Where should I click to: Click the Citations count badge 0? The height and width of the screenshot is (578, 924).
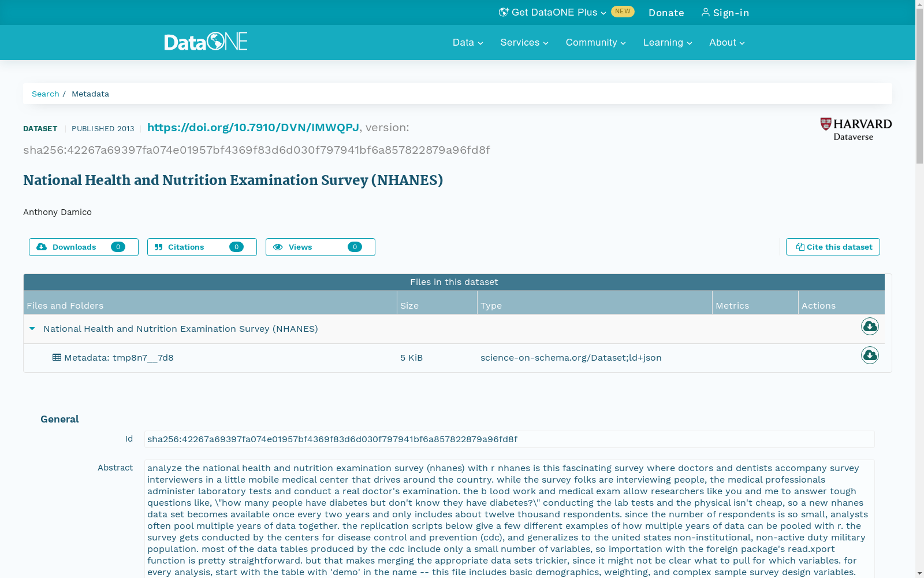pos(236,247)
